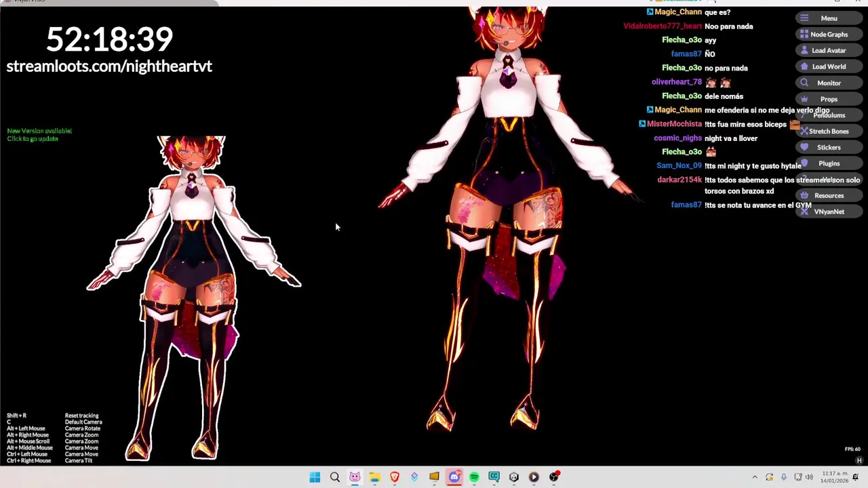The width and height of the screenshot is (868, 488).
Task: Open Windows taskbar Search
Action: click(335, 477)
